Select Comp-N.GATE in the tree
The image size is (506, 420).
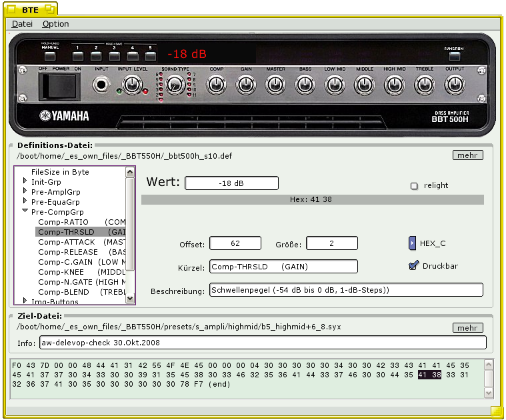[81, 282]
